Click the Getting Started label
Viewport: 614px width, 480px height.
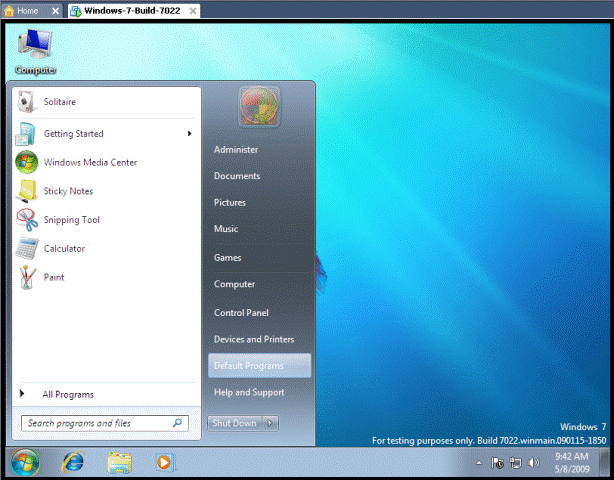[74, 134]
